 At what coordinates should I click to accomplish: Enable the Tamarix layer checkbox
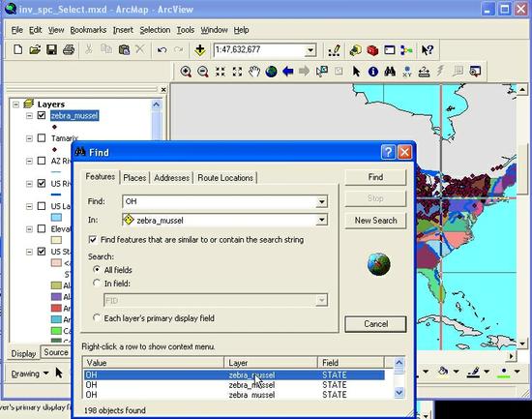tap(42, 137)
